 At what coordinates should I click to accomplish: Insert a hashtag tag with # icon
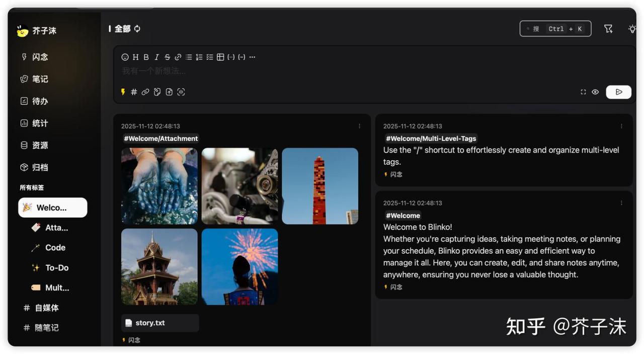tap(134, 92)
